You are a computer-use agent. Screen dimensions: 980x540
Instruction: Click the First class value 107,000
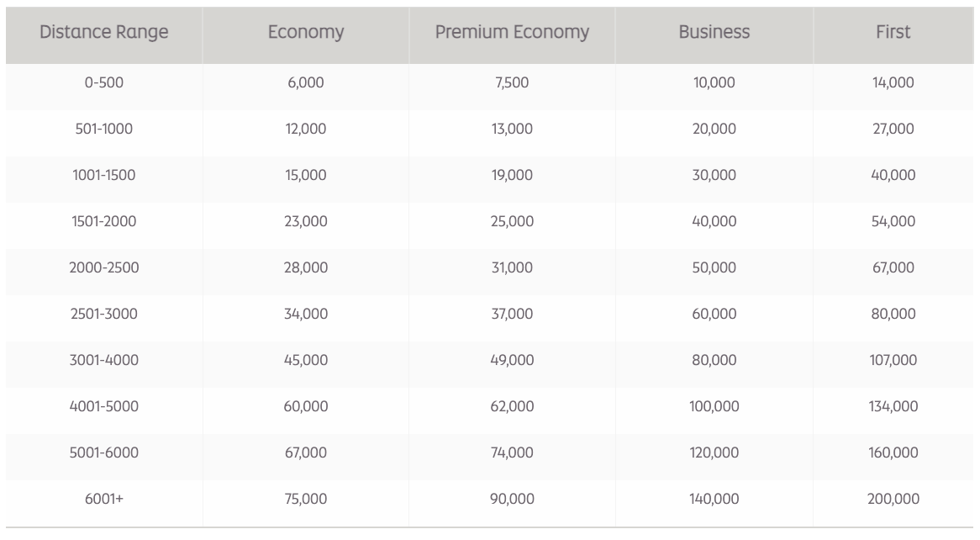click(x=893, y=361)
